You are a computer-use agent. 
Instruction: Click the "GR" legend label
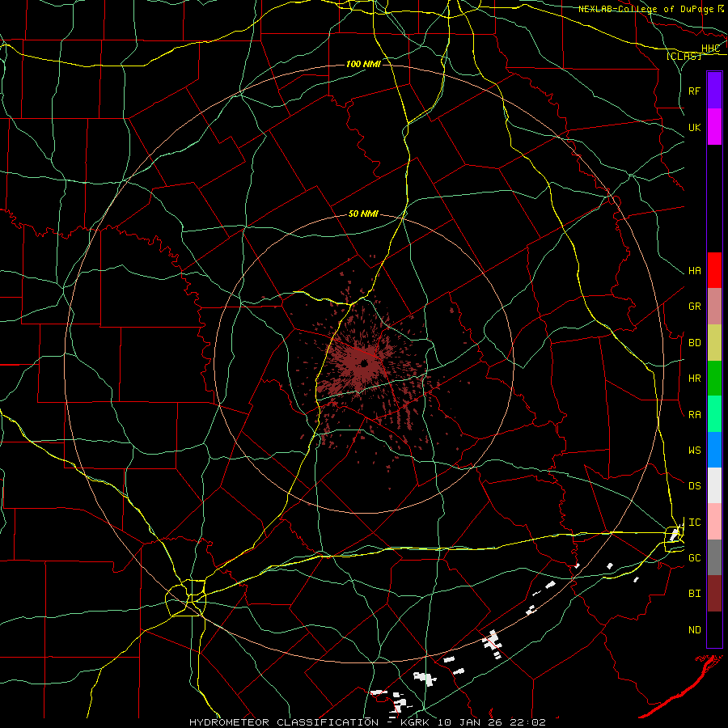tap(694, 307)
